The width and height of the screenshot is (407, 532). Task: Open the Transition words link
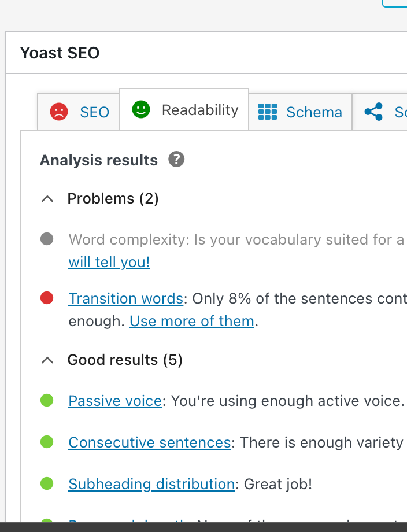pyautogui.click(x=126, y=298)
